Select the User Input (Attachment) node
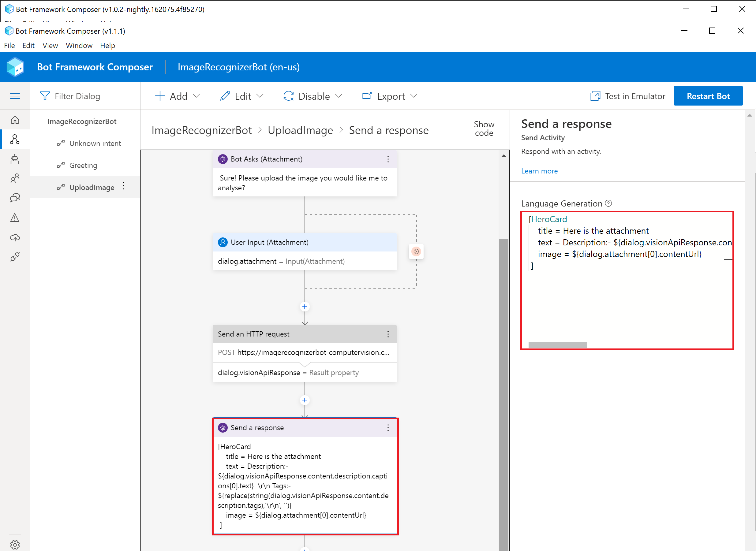756x551 pixels. [305, 252]
